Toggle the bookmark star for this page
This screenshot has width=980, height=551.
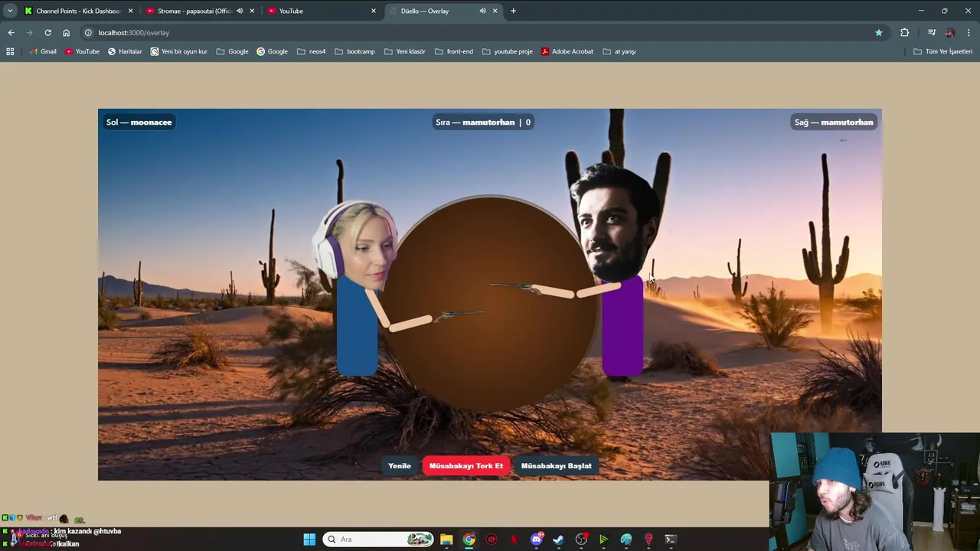click(x=879, y=33)
